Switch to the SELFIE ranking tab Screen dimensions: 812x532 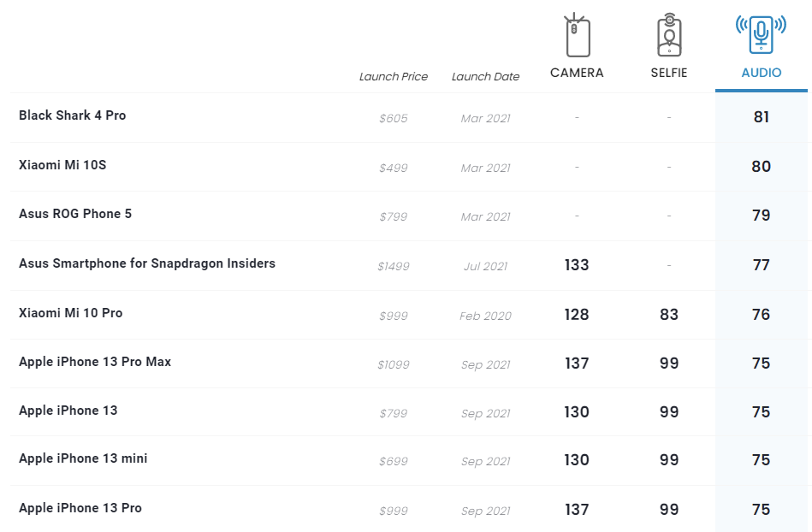pyautogui.click(x=668, y=73)
